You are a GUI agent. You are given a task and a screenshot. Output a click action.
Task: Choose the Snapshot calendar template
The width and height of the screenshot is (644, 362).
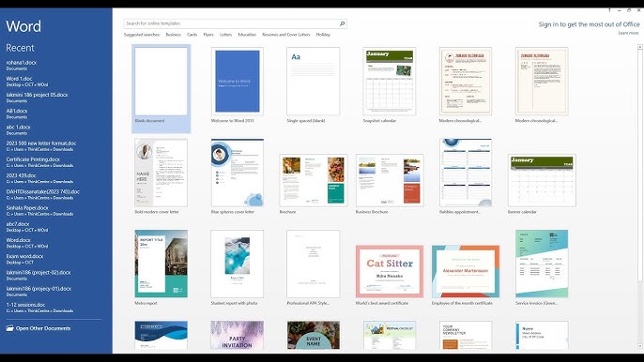click(390, 85)
